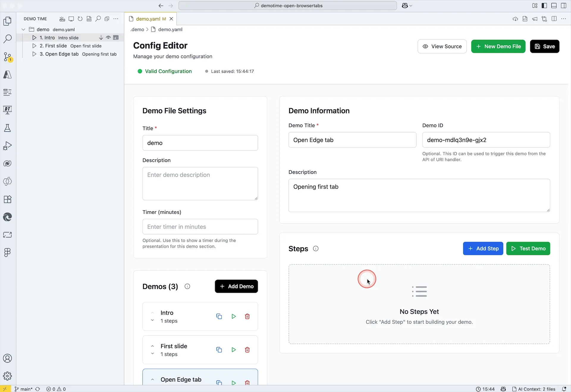Toggle preview eye on Intro tree item

tap(108, 38)
